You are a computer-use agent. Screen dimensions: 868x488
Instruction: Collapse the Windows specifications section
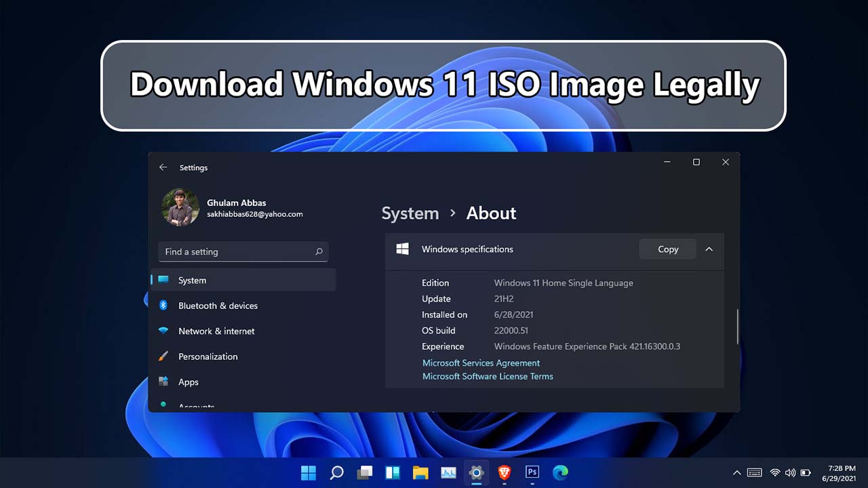(x=709, y=249)
